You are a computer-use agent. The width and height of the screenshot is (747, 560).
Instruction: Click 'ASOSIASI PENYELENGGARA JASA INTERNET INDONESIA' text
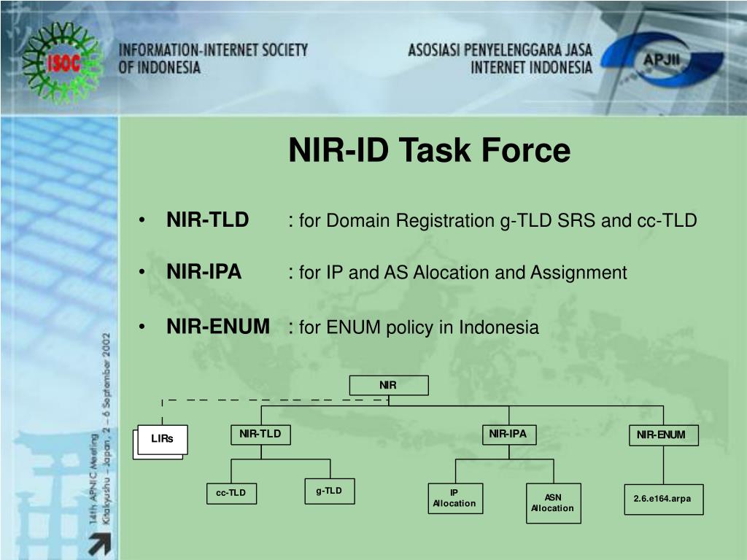[500, 58]
